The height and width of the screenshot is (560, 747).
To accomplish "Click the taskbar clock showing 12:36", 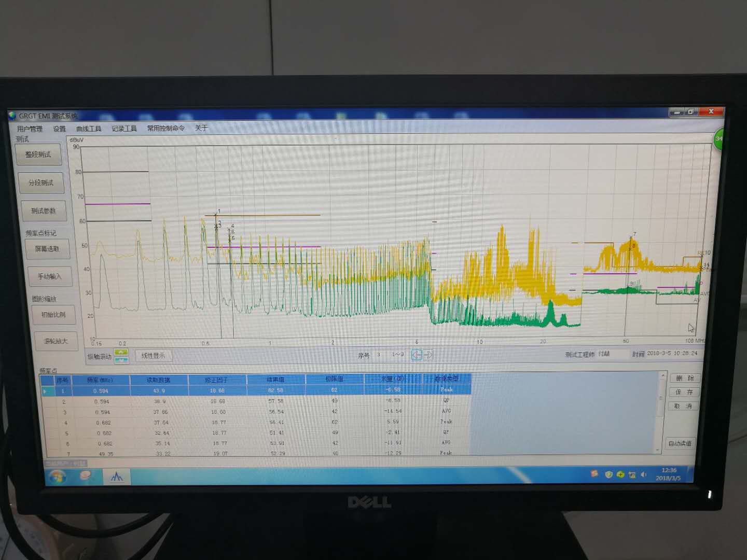I will [669, 474].
